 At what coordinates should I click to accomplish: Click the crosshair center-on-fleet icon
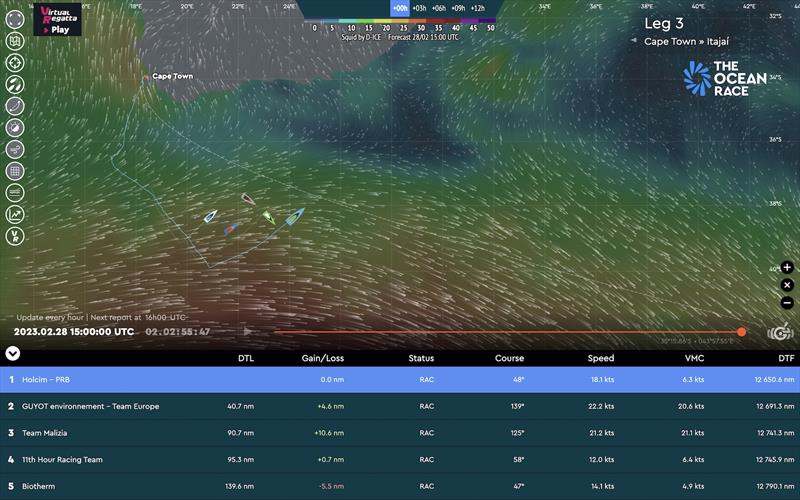click(15, 63)
